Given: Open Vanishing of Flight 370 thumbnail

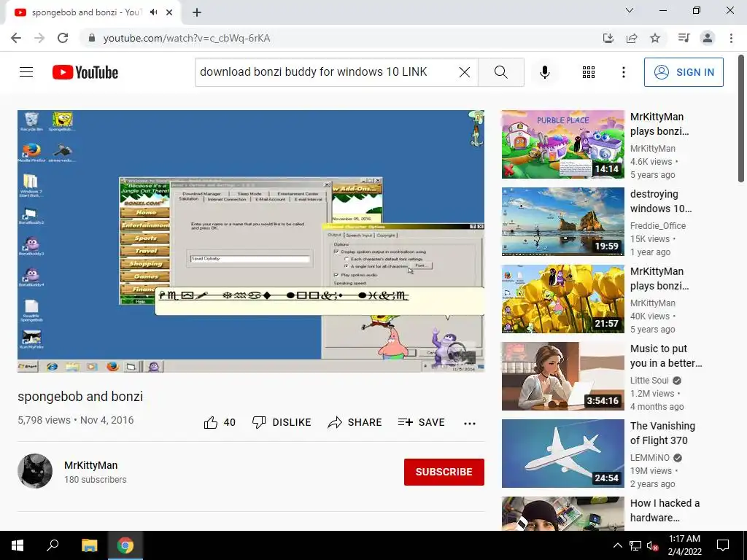Looking at the screenshot, I should pyautogui.click(x=562, y=454).
